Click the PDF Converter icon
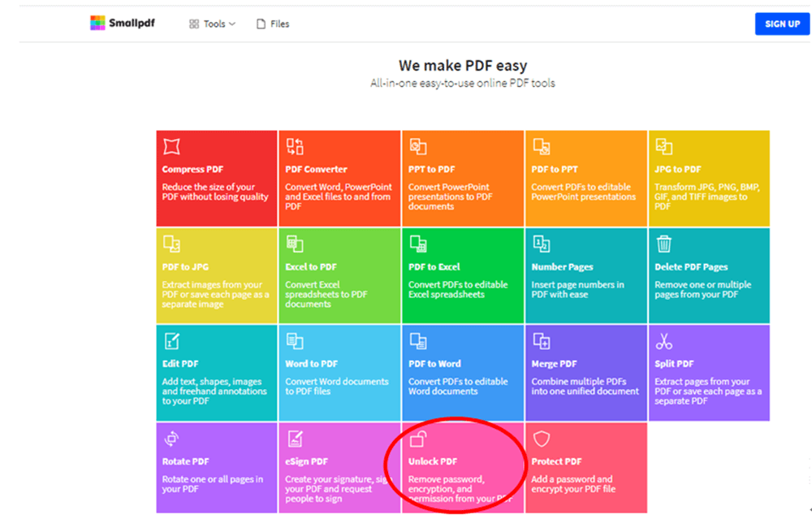The height and width of the screenshot is (515, 812). click(295, 147)
